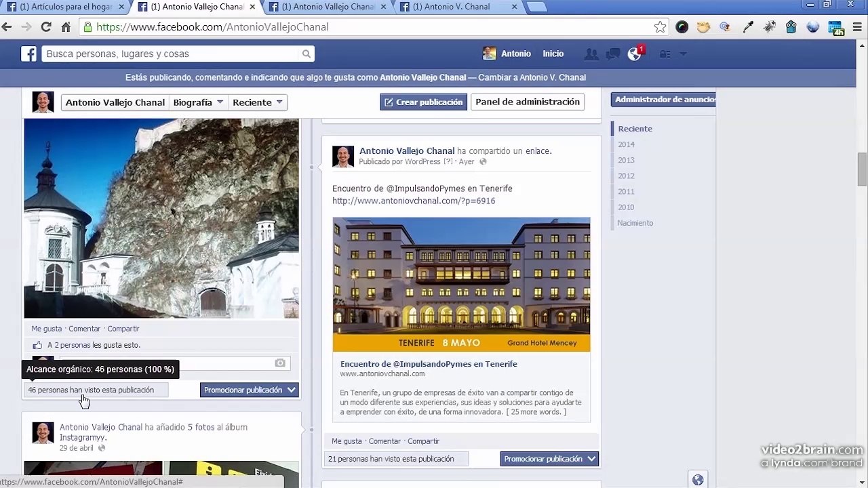Viewport: 868px width, 488px height.
Task: Open the notifications globe icon
Action: [x=634, y=54]
